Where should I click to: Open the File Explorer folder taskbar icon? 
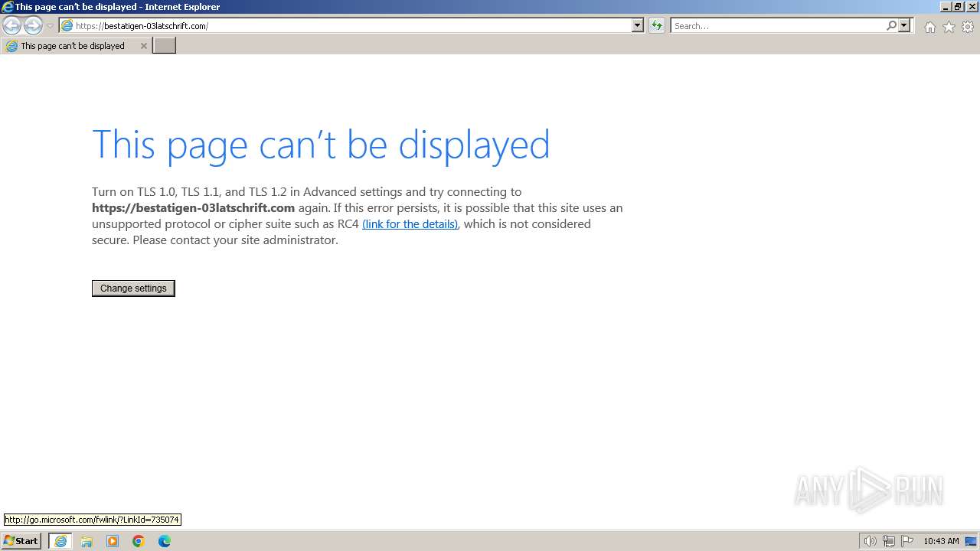pyautogui.click(x=87, y=541)
